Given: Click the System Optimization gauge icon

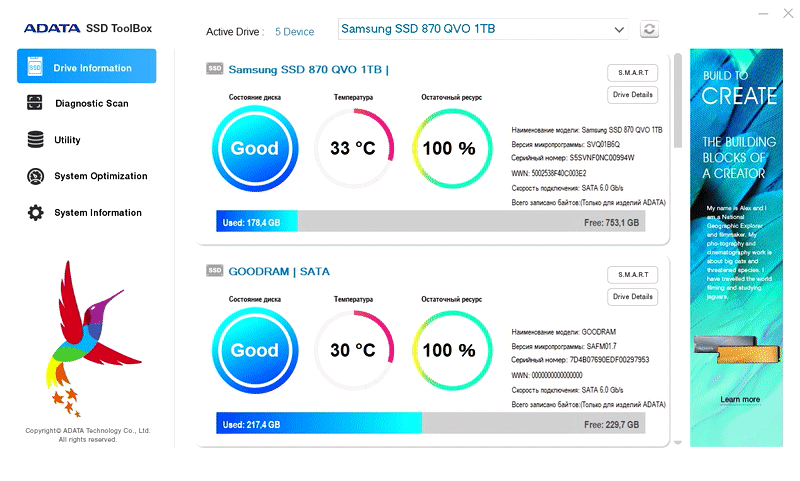Looking at the screenshot, I should pyautogui.click(x=35, y=176).
